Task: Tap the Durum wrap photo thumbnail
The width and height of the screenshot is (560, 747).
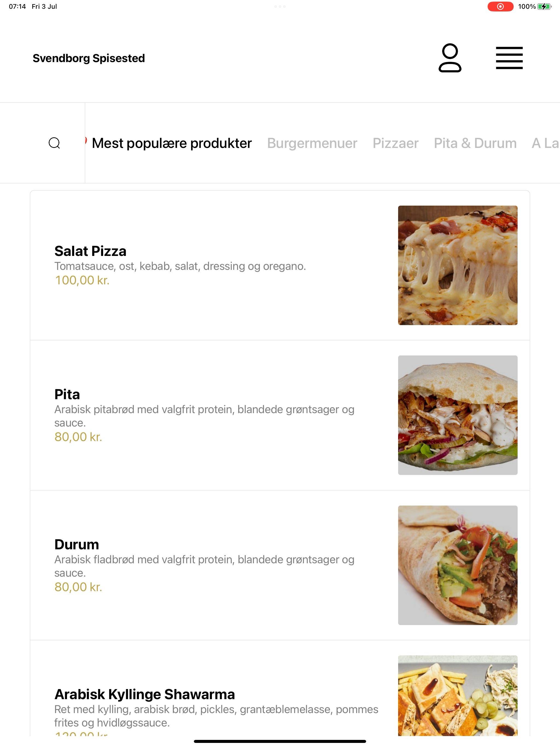Action: (x=458, y=565)
